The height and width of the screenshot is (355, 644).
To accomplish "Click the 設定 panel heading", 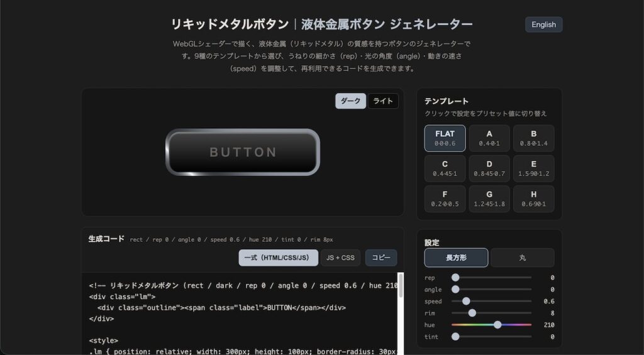I will (x=431, y=243).
